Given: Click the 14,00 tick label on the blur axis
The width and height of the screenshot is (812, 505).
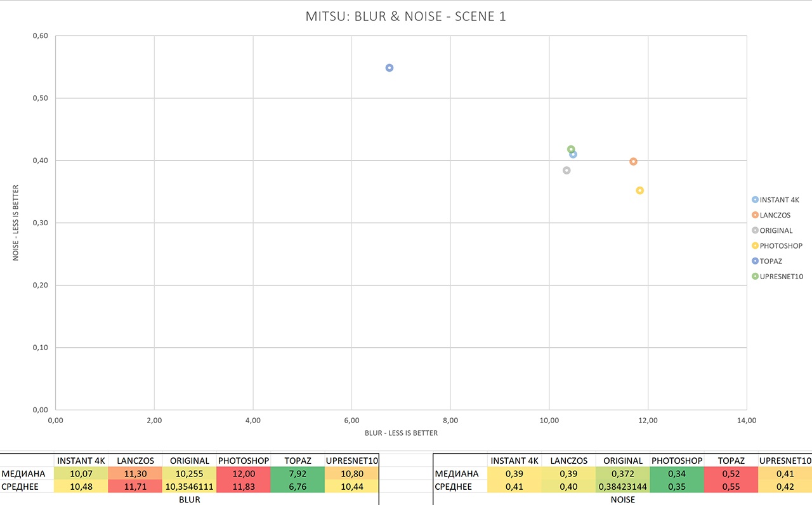Looking at the screenshot, I should (747, 420).
